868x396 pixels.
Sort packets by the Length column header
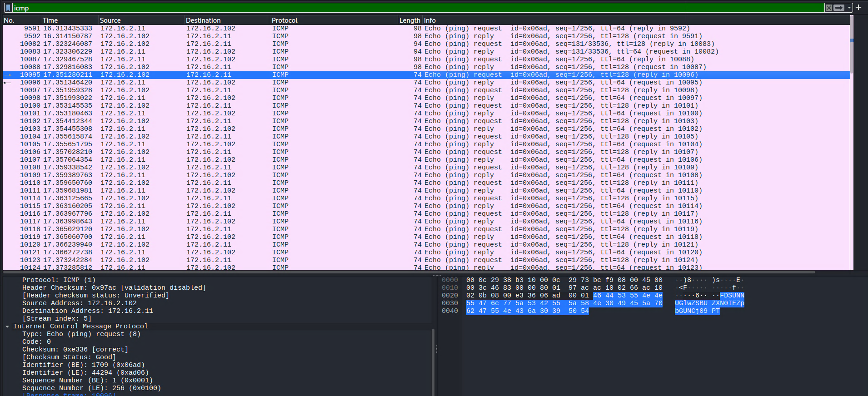pos(409,20)
